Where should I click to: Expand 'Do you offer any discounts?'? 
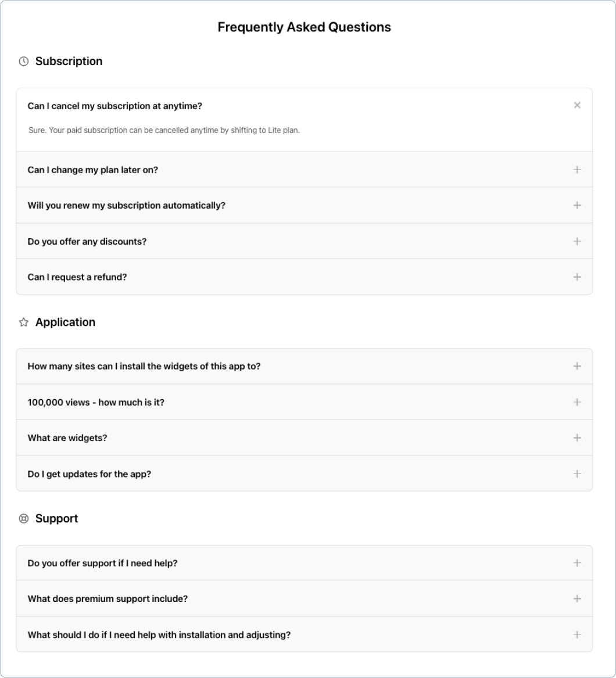pyautogui.click(x=577, y=241)
